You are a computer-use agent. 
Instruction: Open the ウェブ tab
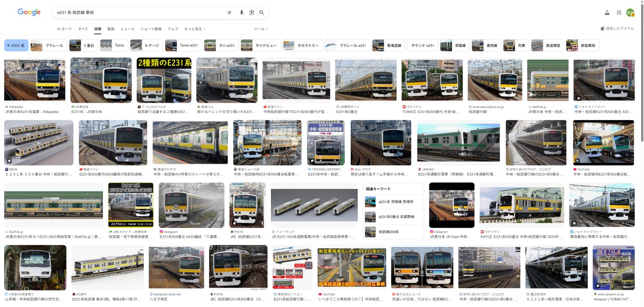point(173,29)
